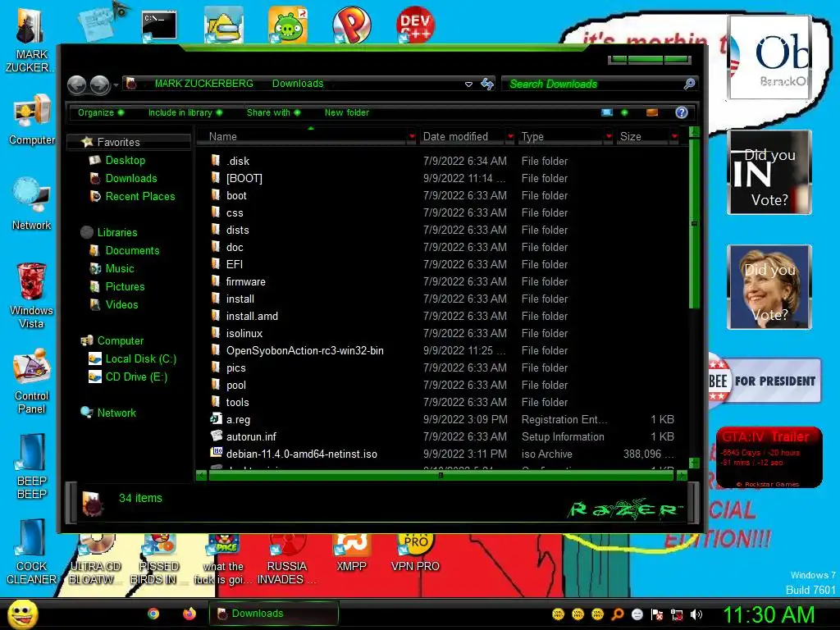Screen dimensions: 840x630
Task: Select CD Drive (E:) in sidebar
Action: (x=136, y=377)
